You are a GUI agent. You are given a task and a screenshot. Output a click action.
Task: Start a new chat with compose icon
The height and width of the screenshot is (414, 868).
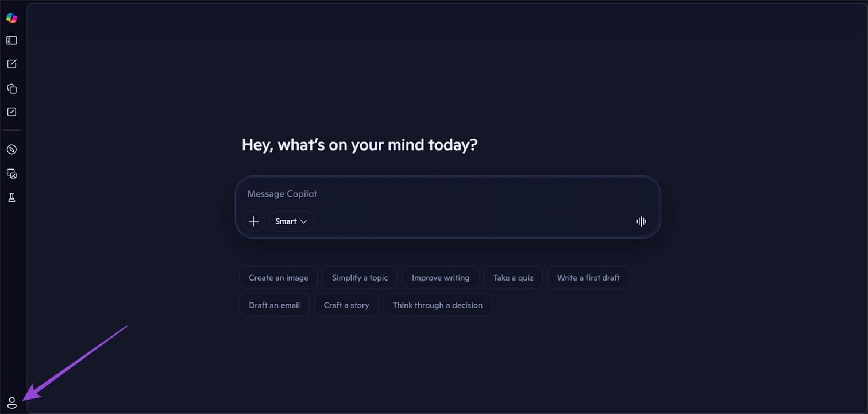click(x=11, y=64)
